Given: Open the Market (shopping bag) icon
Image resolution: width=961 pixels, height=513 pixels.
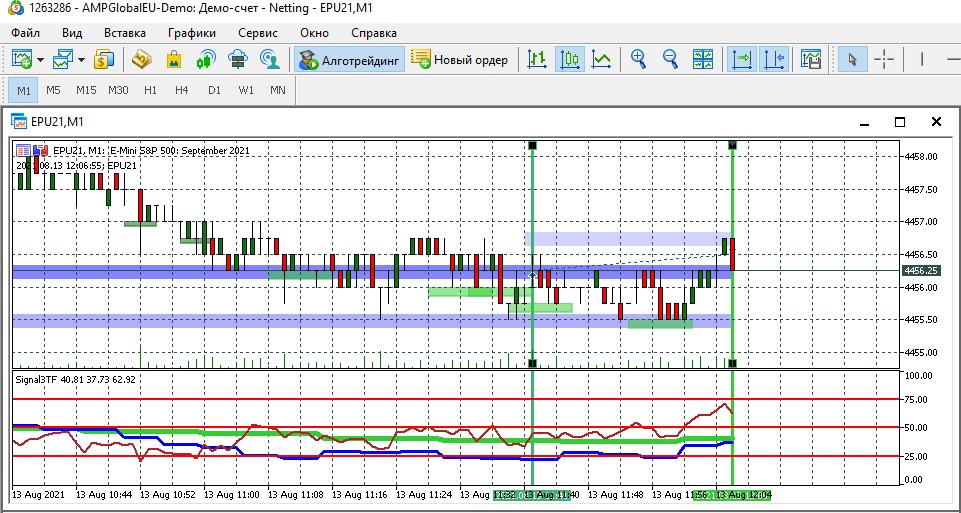Looking at the screenshot, I should (x=174, y=60).
